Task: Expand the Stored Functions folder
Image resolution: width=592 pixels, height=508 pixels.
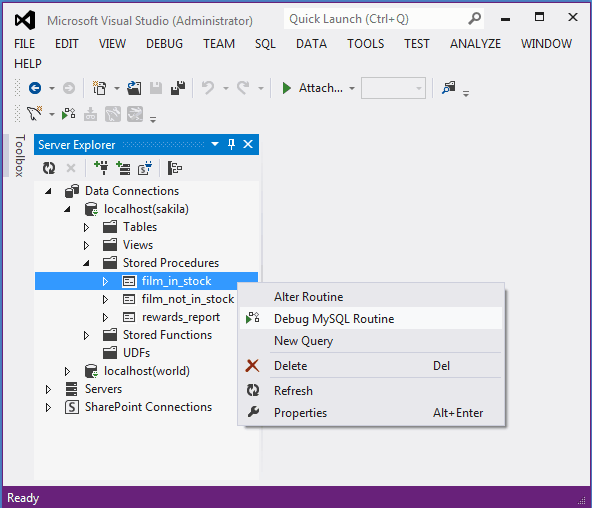Action: pos(86,335)
